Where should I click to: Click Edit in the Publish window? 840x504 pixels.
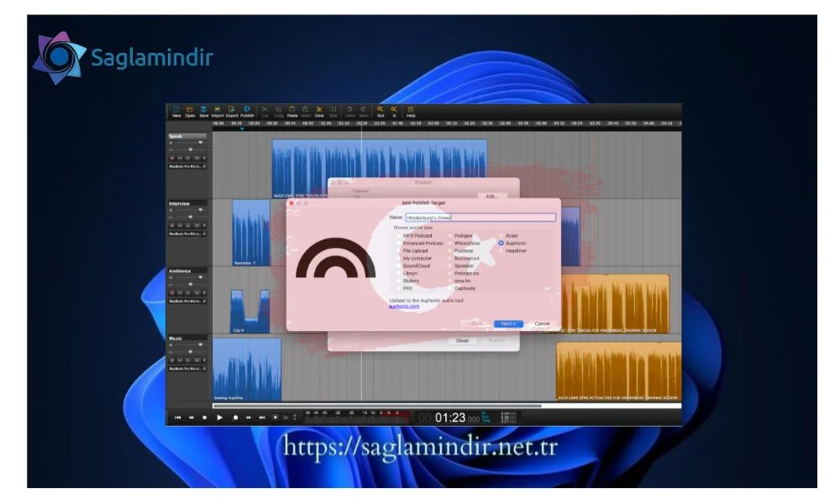491,197
